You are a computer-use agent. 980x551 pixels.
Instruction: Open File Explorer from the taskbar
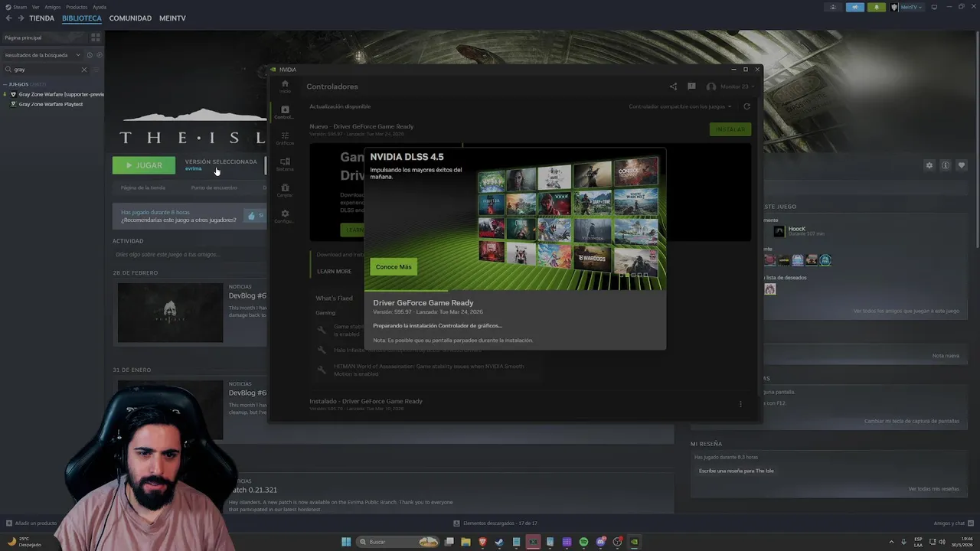tap(465, 542)
